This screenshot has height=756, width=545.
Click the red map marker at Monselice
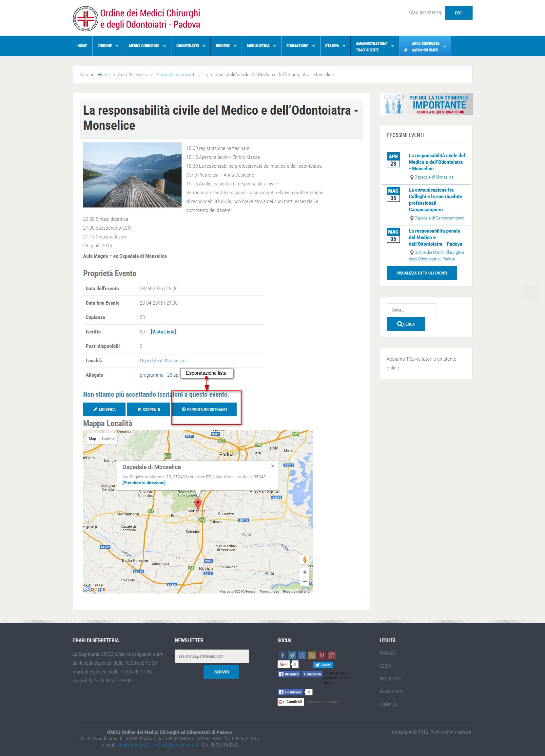(x=198, y=504)
